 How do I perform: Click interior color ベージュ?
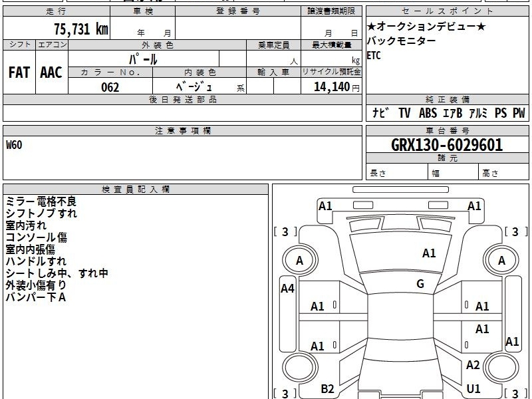click(x=194, y=86)
